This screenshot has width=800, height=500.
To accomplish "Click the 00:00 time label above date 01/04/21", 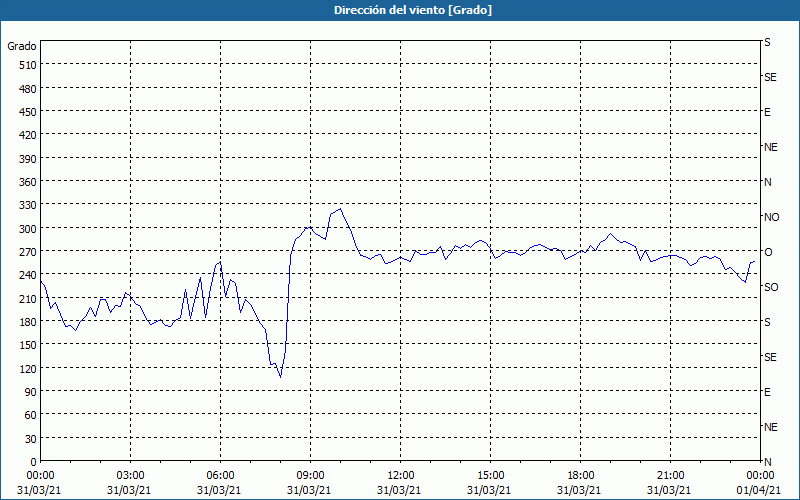I will pyautogui.click(x=760, y=476).
